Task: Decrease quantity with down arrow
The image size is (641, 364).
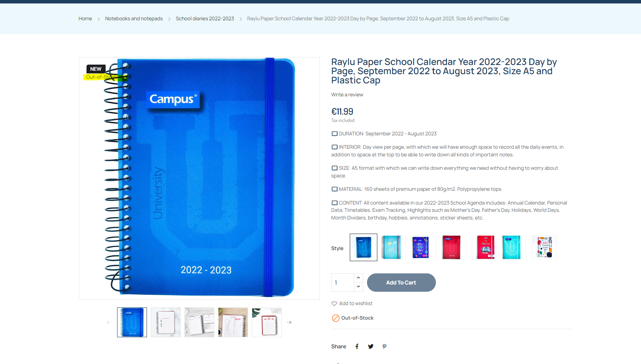Action: pos(358,286)
